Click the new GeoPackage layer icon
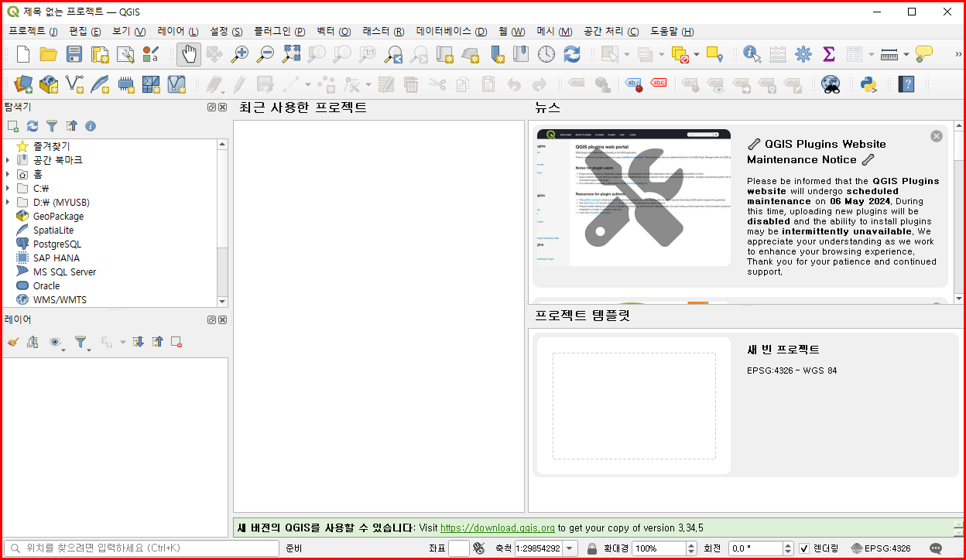Image resolution: width=966 pixels, height=560 pixels. [x=49, y=84]
